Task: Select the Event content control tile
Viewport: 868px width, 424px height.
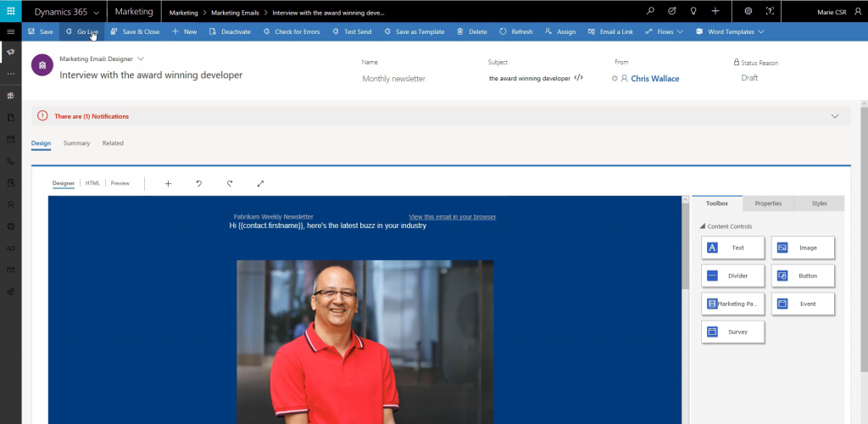Action: (803, 304)
